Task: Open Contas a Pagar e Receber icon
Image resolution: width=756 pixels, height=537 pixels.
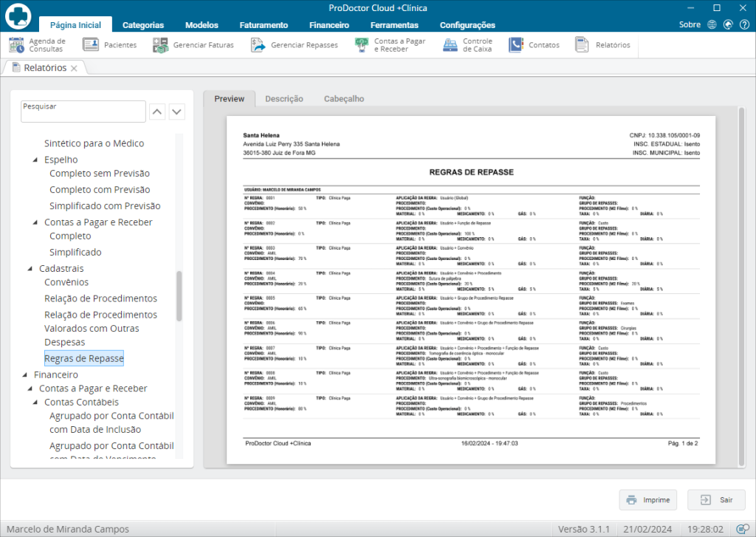Action: coord(362,45)
